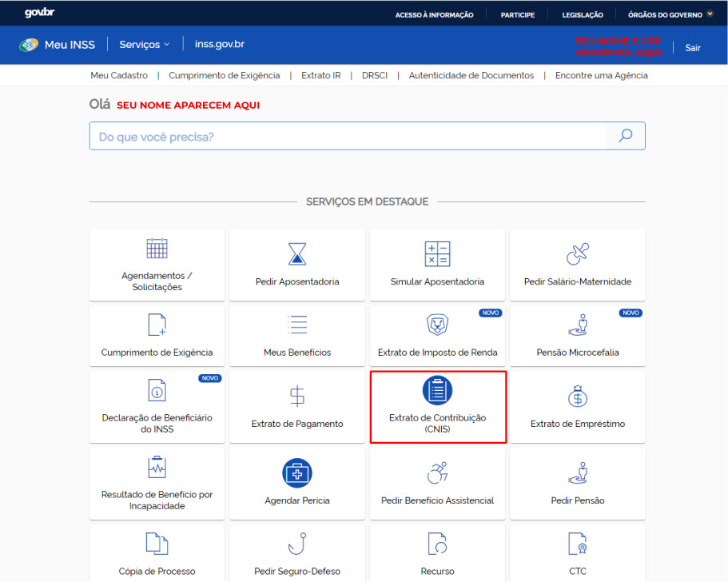Screen dimensions: 728x582
Task: Click the Pensão Microcefalia label
Action: [578, 353]
